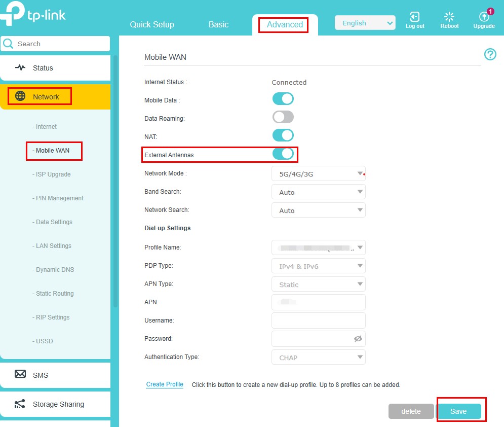Enable Data Roaming
The width and height of the screenshot is (504, 427).
pos(283,117)
